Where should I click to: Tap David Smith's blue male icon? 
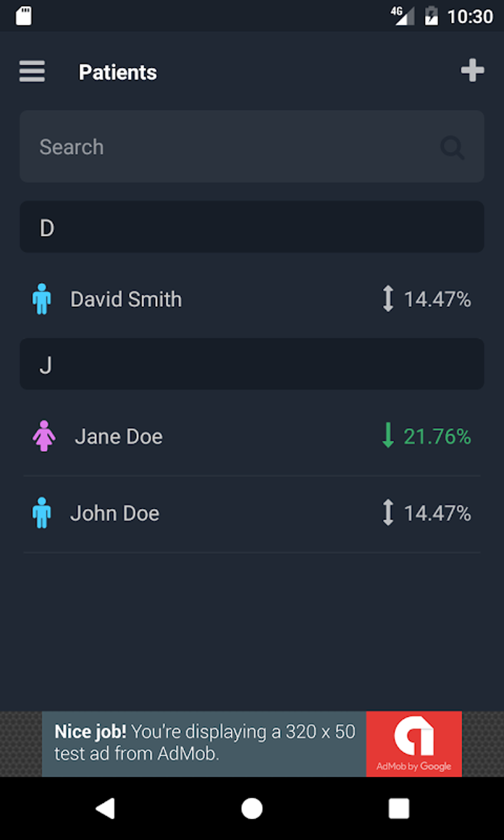click(x=42, y=299)
